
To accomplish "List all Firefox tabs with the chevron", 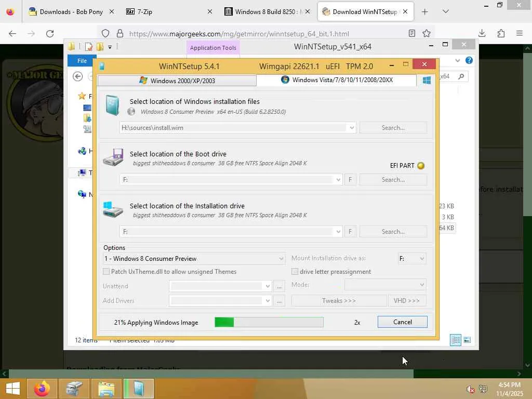I will click(445, 11).
